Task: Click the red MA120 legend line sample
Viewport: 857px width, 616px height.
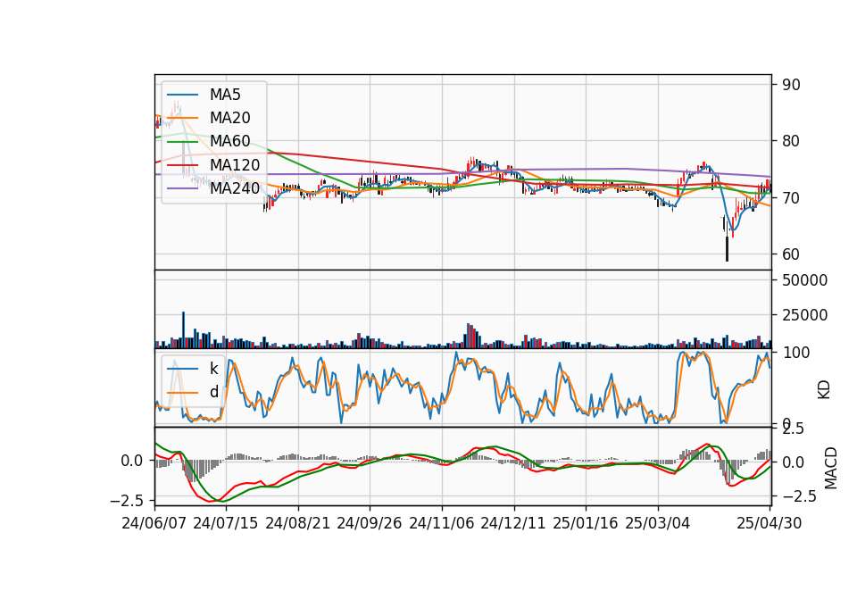Action: point(182,165)
